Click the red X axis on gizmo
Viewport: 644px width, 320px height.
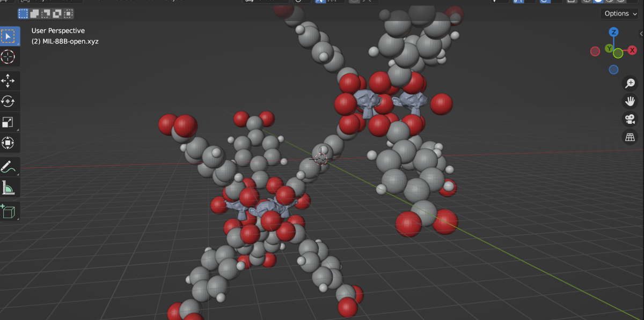(x=633, y=51)
